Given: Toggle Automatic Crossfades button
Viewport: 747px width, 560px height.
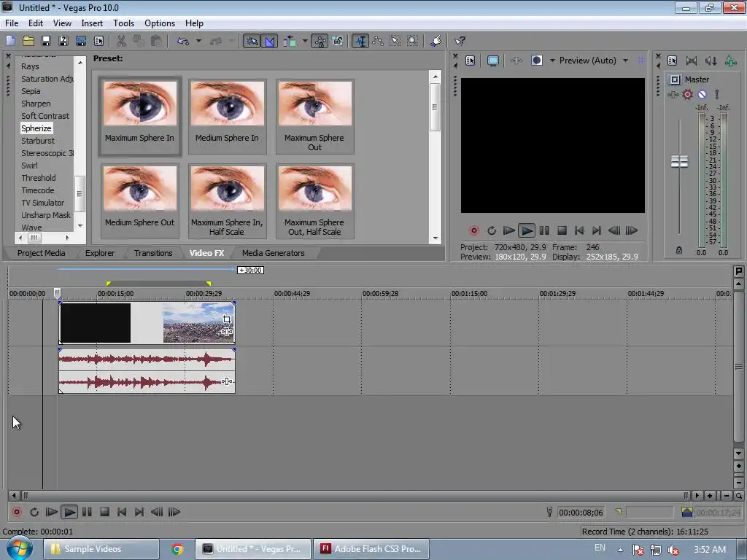Looking at the screenshot, I should pyautogui.click(x=270, y=42).
